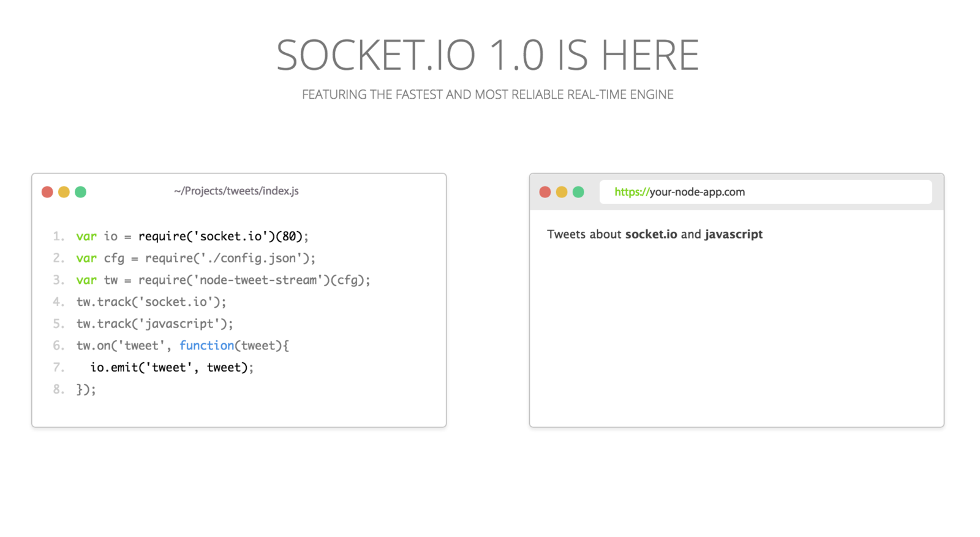
Task: Select the line tw.track('socket.io')
Action: point(151,302)
